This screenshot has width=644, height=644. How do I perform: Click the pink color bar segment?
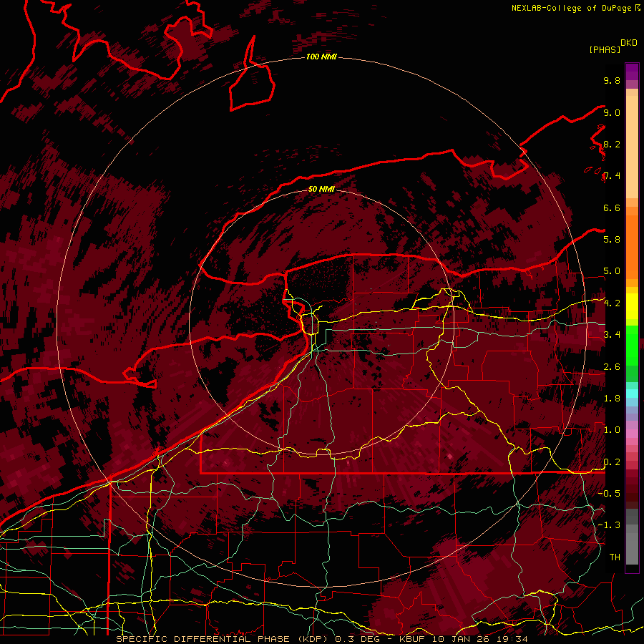632,434
